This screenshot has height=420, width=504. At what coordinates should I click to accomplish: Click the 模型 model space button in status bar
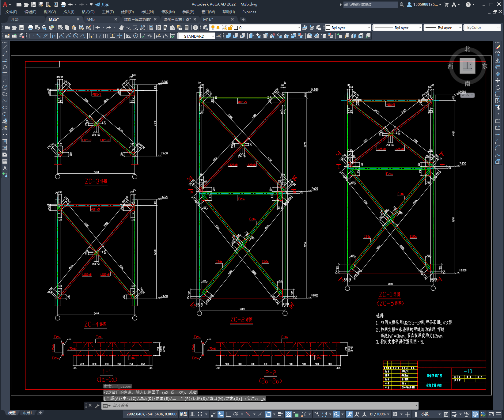(184, 414)
